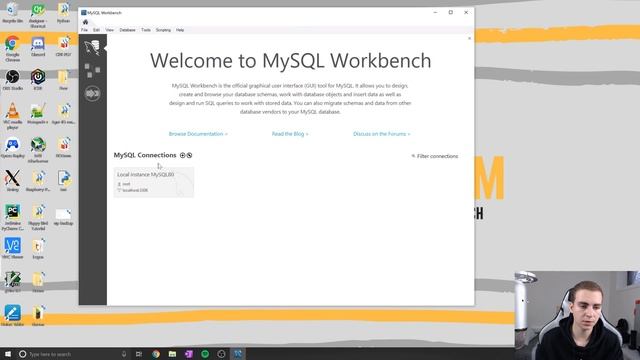Add a new MySQL connection with plus icon
Image resolution: width=640 pixels, height=360 pixels.
(182, 155)
